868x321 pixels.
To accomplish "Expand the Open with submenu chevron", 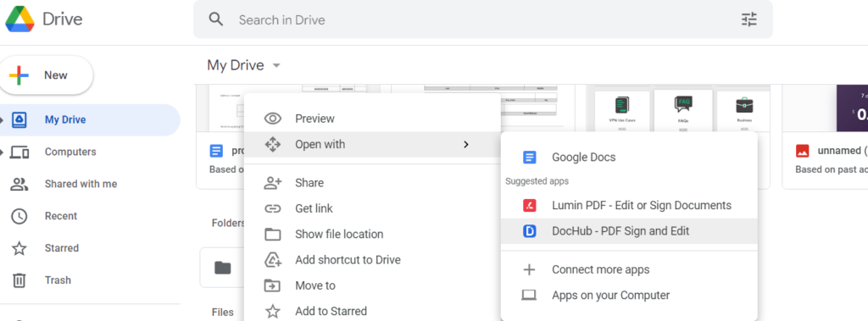I will tap(466, 145).
